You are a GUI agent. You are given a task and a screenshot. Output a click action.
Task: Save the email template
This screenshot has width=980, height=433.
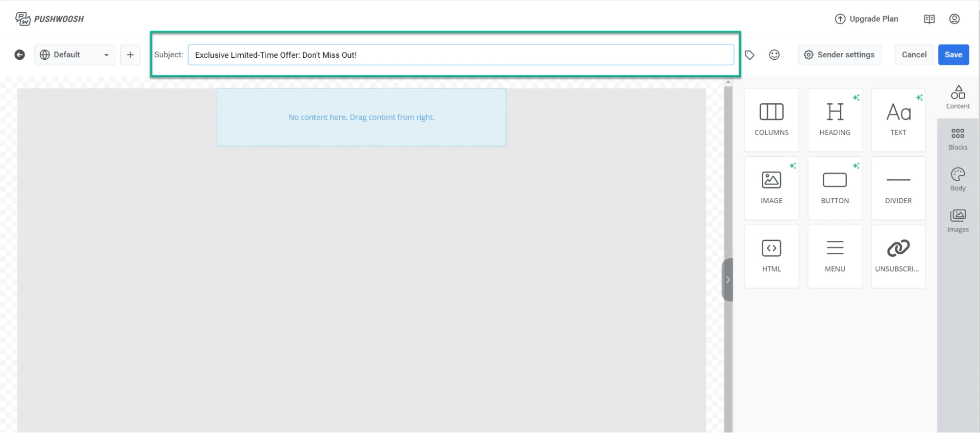click(953, 55)
